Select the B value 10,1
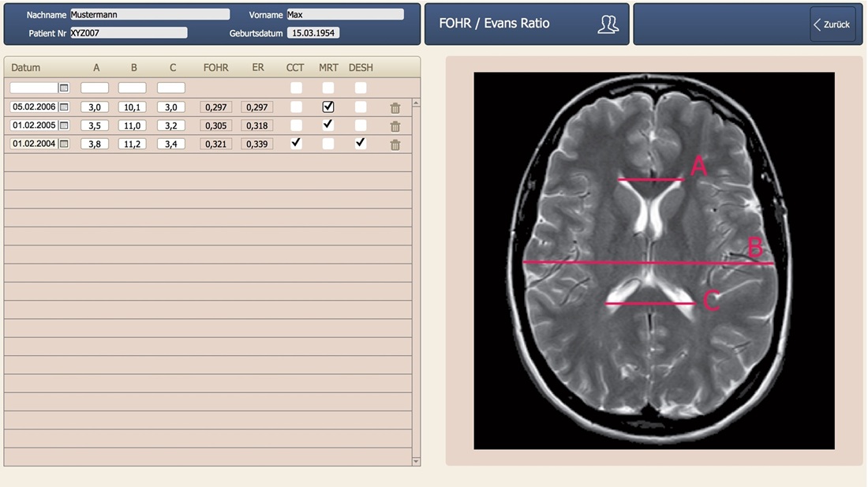Viewport: 868px width, 487px height. 133,107
